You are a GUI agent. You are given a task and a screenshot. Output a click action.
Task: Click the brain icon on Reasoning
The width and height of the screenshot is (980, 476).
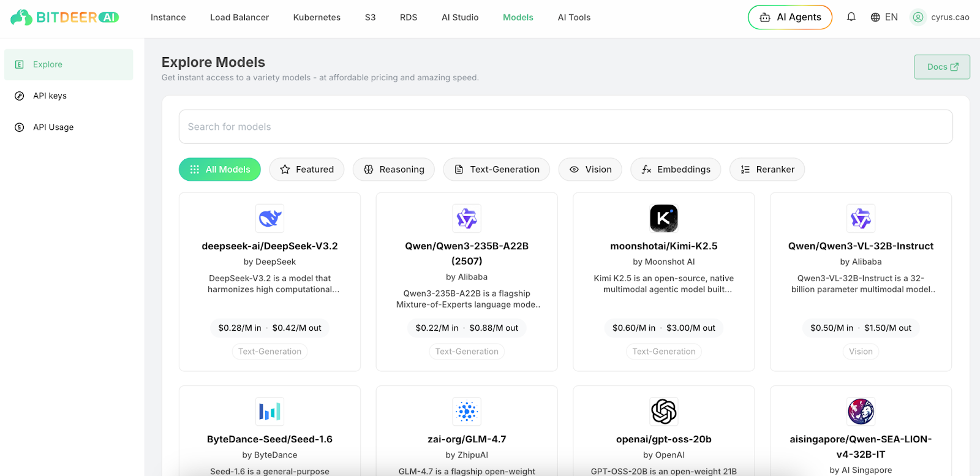[368, 169]
